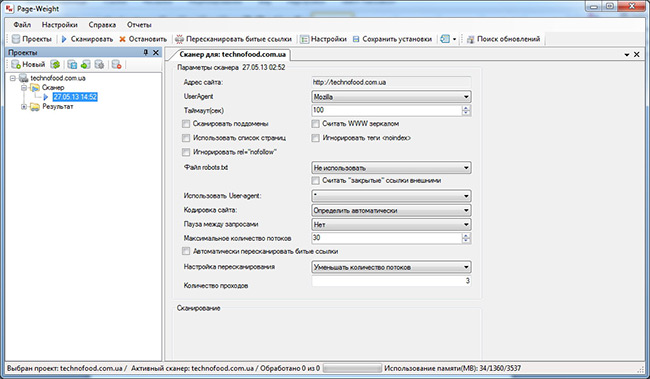The width and height of the screenshot is (650, 379).
Task: Open Настройки from the toolbar
Action: [x=323, y=39]
